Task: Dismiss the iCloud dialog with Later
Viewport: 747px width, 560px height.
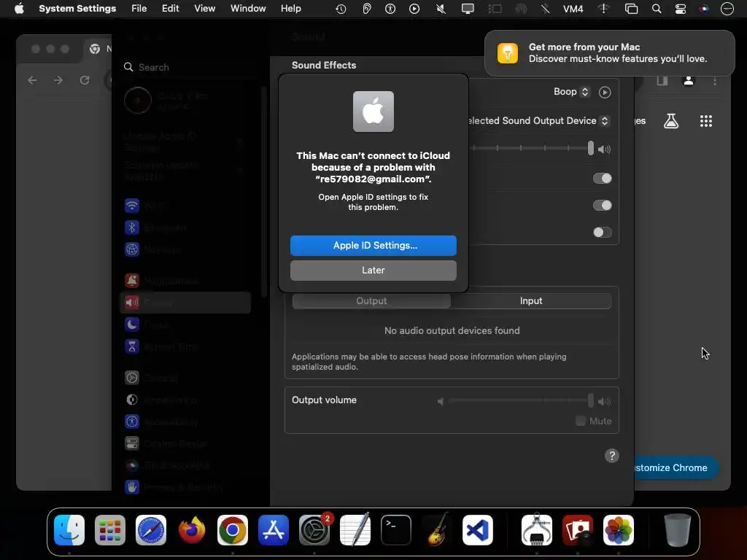Action: (373, 270)
